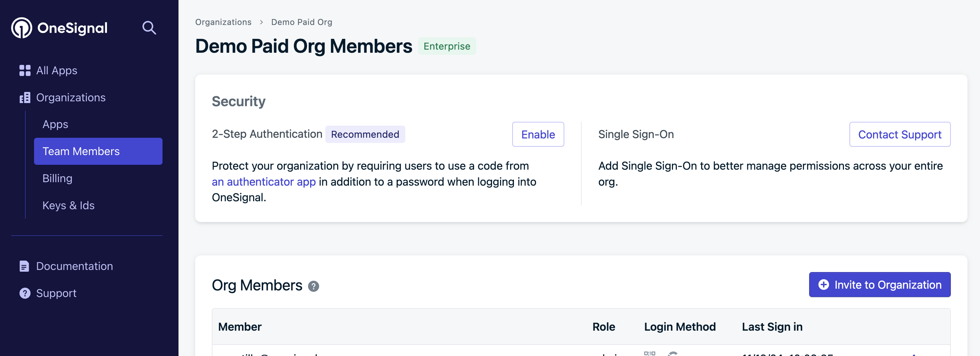Click Invite to Organization button
The height and width of the screenshot is (356, 980).
point(880,285)
